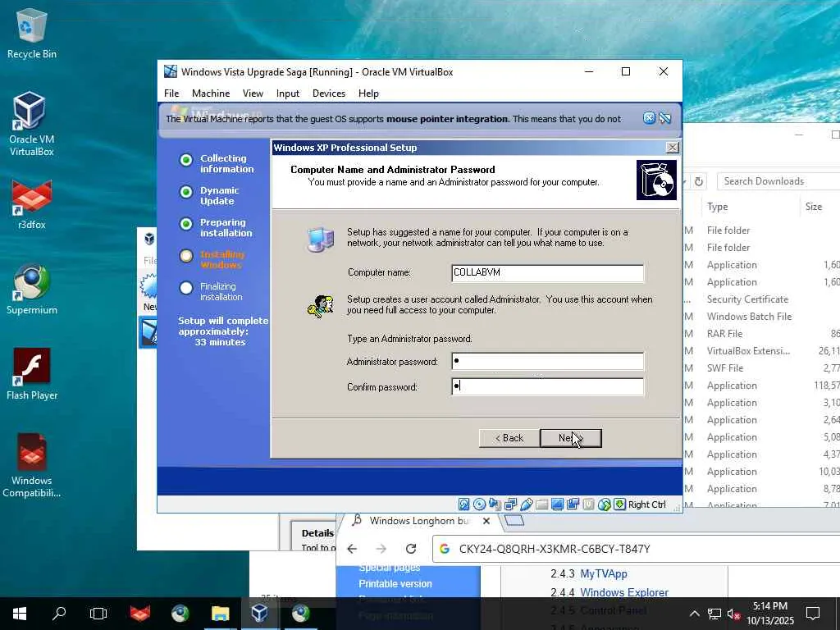Sort Explorer files by Size column header
This screenshot has height=630, width=840.
pos(813,207)
